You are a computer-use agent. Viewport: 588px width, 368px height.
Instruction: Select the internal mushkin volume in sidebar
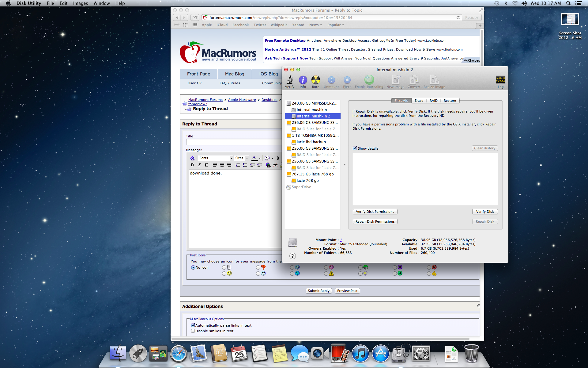pos(312,109)
